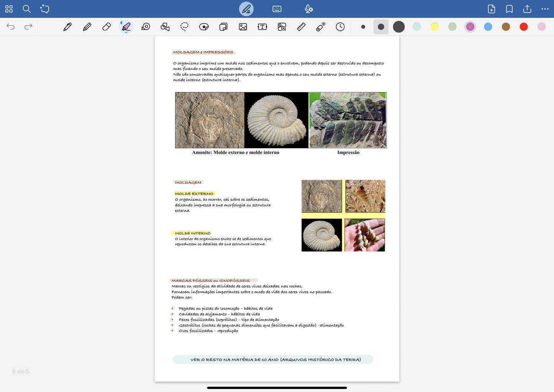Viewport: 554px width, 392px height.
Task: Switch to keyboard typing mode
Action: click(277, 9)
